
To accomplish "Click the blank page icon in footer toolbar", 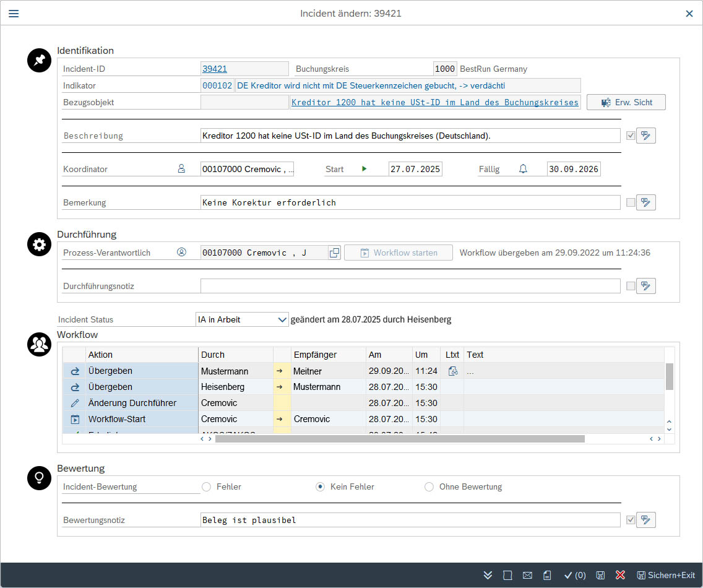I will 507,575.
